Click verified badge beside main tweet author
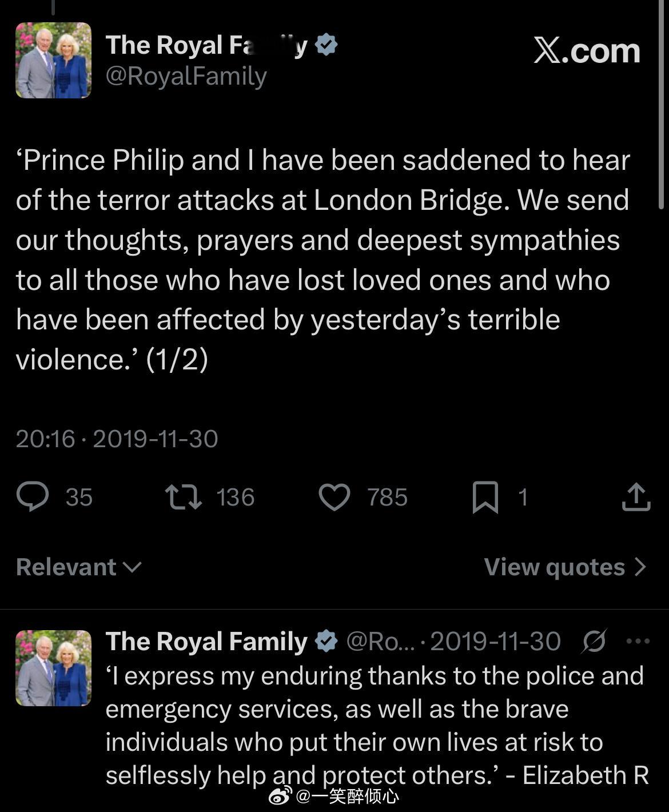Screen dimensions: 669x812 326,45
